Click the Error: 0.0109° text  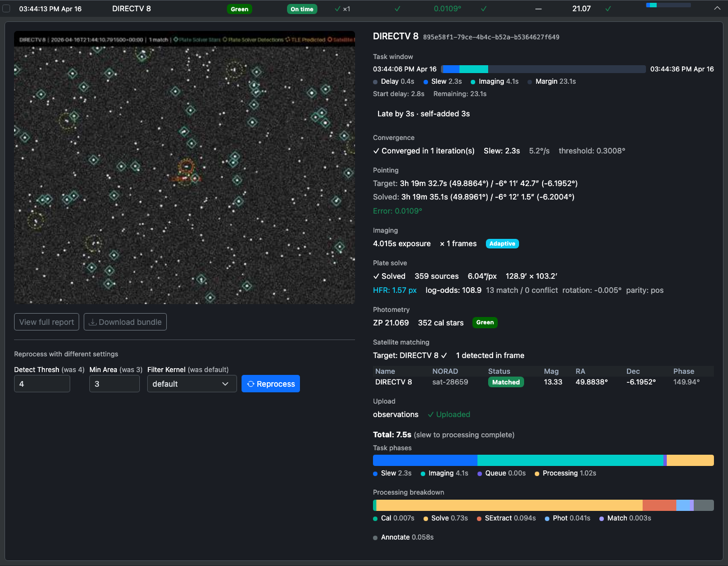tap(398, 211)
